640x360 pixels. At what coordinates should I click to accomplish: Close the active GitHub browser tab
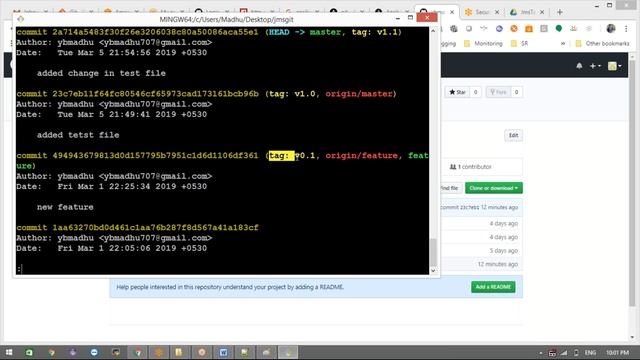(x=452, y=12)
